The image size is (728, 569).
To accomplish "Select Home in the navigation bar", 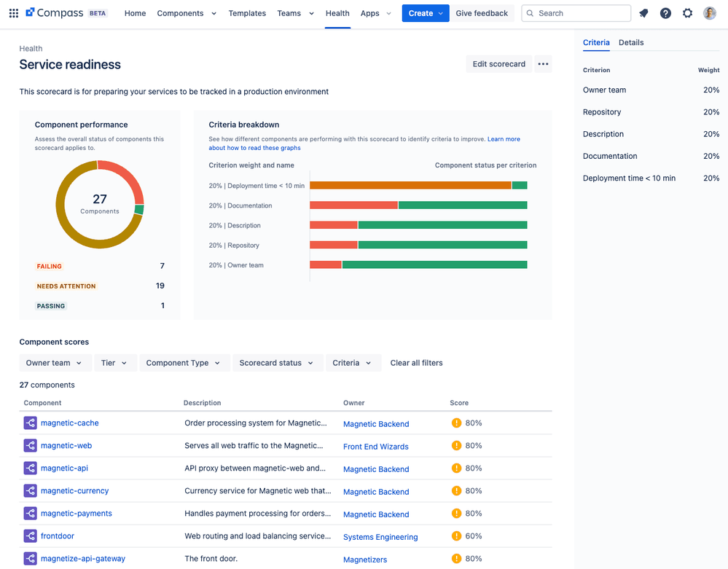I will coord(135,13).
